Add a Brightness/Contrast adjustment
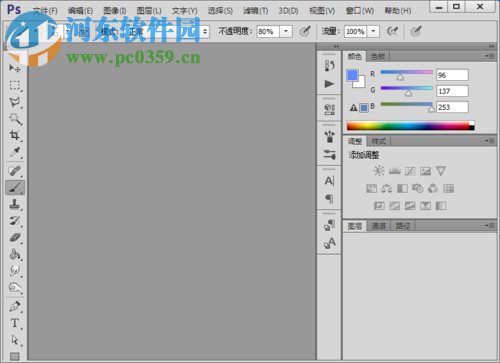 click(379, 171)
